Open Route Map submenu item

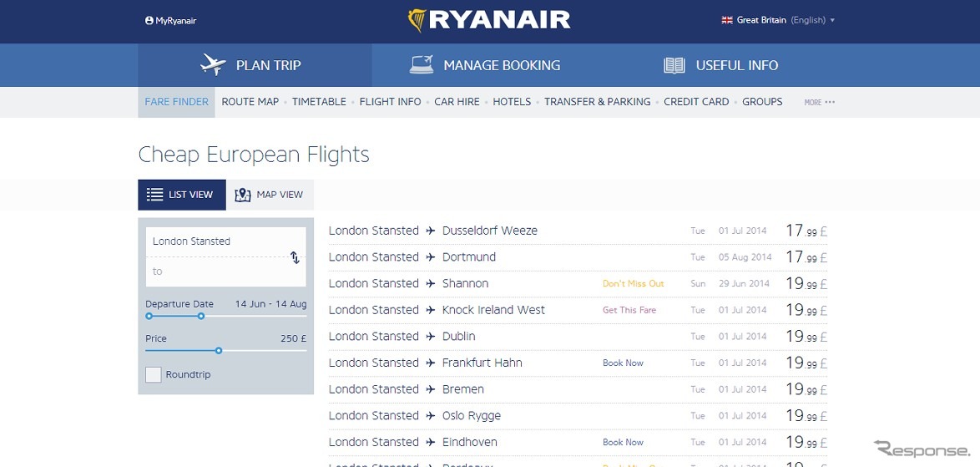pos(250,102)
